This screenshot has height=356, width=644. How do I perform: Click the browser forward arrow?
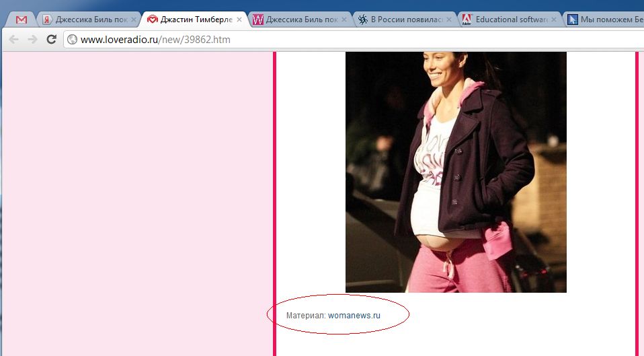coord(32,40)
